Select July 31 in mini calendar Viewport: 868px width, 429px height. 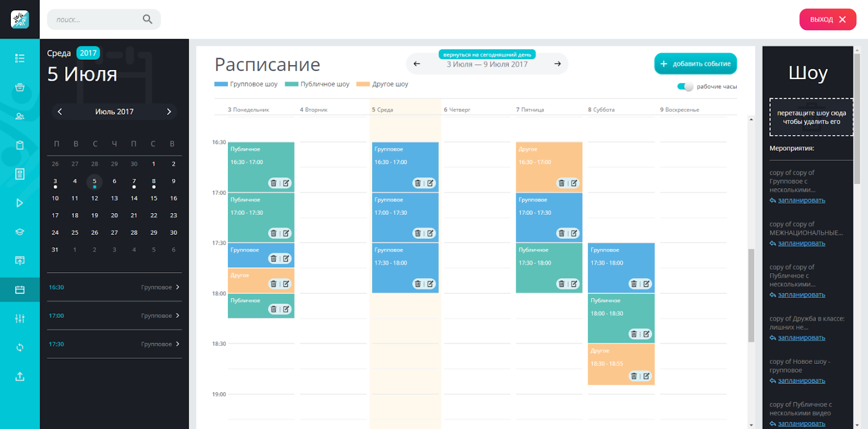pos(55,249)
